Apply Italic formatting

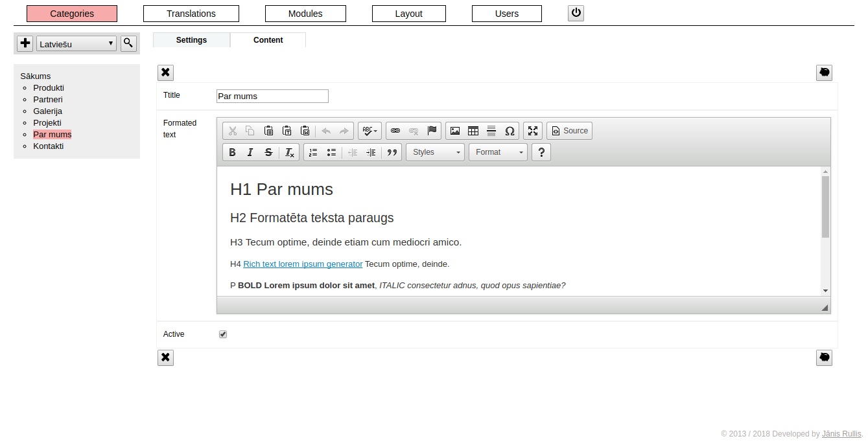(x=250, y=152)
